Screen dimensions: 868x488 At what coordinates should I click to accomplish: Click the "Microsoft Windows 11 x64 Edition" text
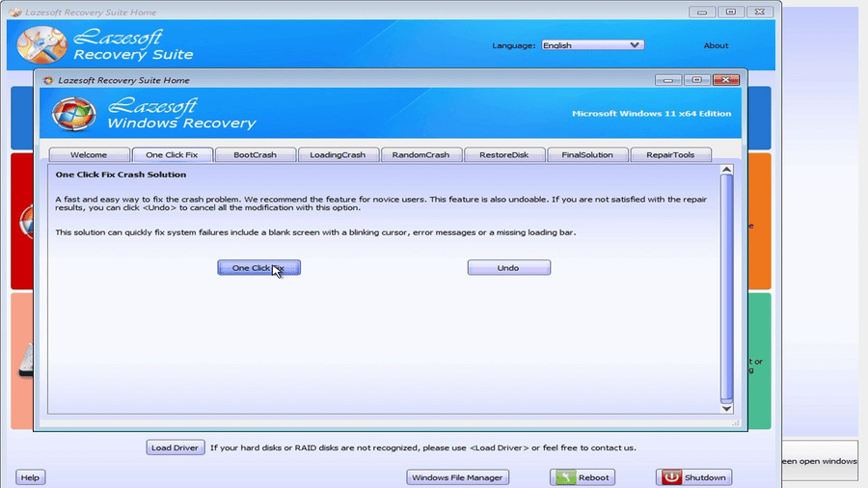click(x=652, y=114)
